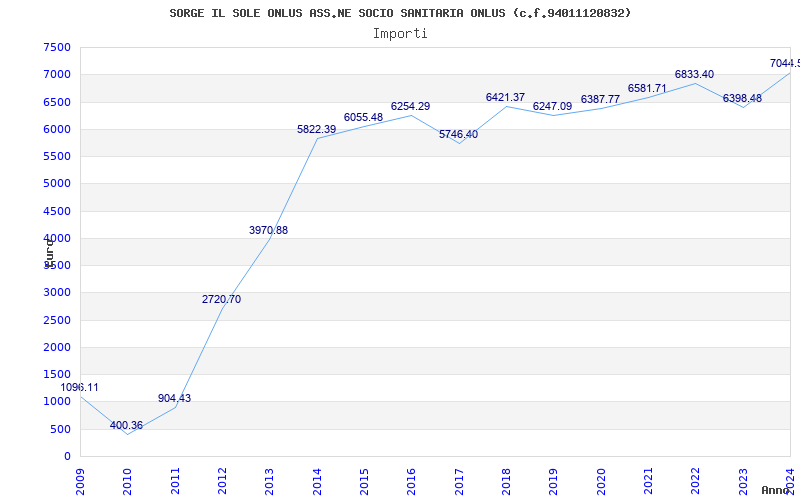The height and width of the screenshot is (500, 800).
Task: Select the y-axis tick 5000
Action: point(57,183)
